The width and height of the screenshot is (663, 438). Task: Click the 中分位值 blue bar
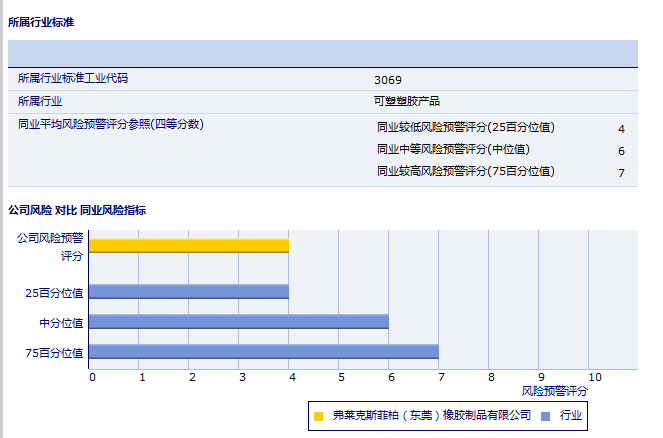[x=239, y=321]
